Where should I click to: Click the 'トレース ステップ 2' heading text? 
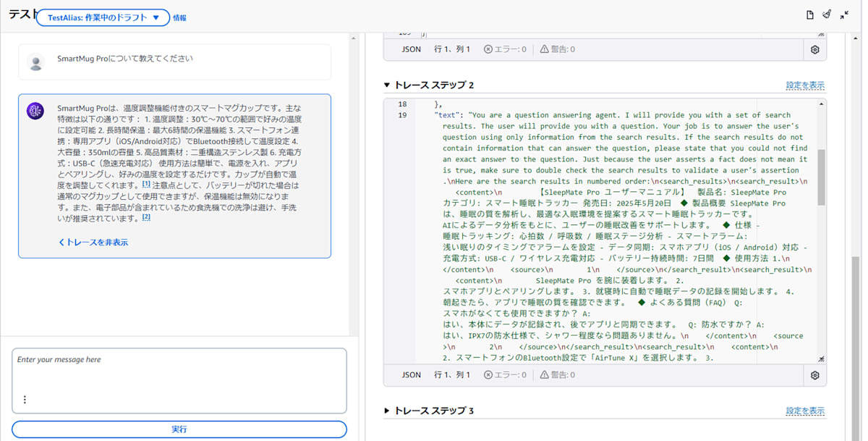coord(434,85)
